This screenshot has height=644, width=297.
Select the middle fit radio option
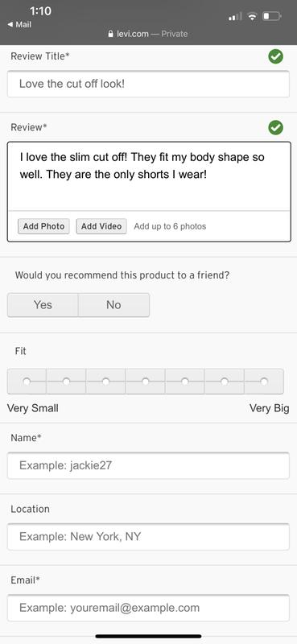click(146, 382)
